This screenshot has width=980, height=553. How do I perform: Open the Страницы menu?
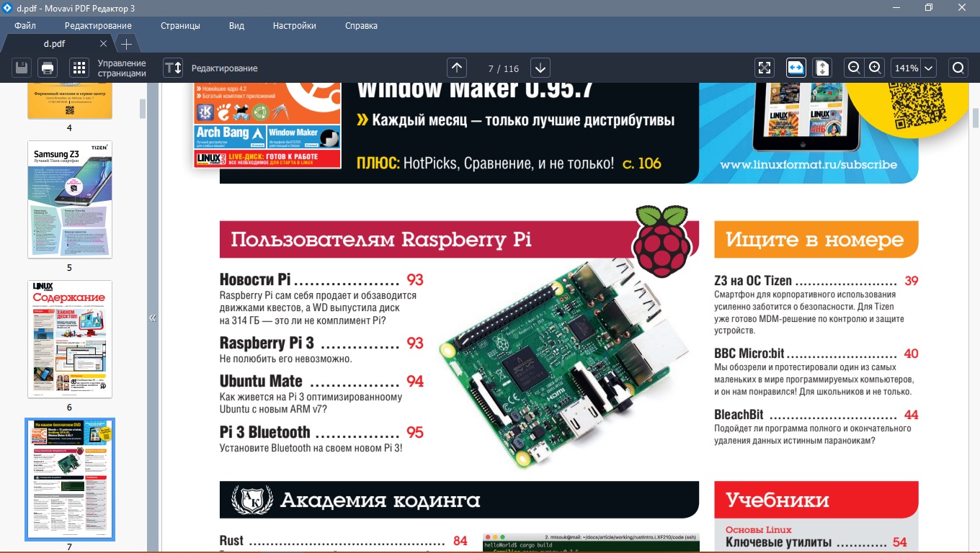pos(180,26)
